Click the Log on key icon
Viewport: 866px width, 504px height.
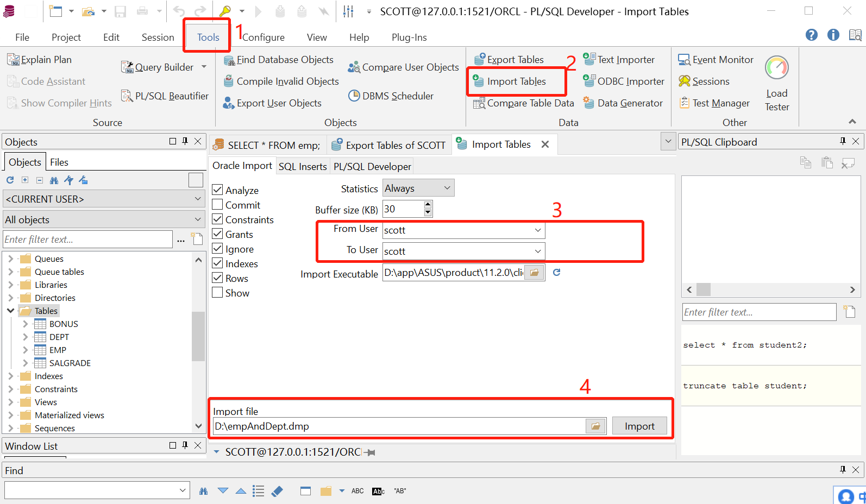click(225, 11)
